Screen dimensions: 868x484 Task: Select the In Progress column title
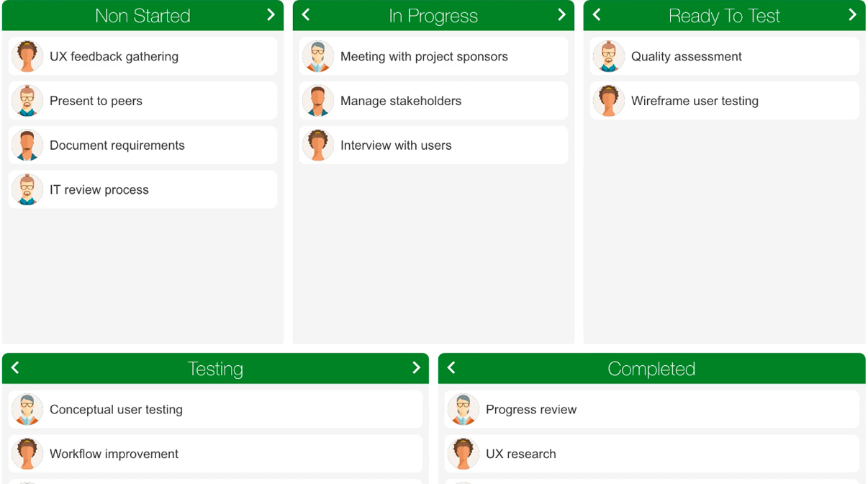[x=433, y=16]
